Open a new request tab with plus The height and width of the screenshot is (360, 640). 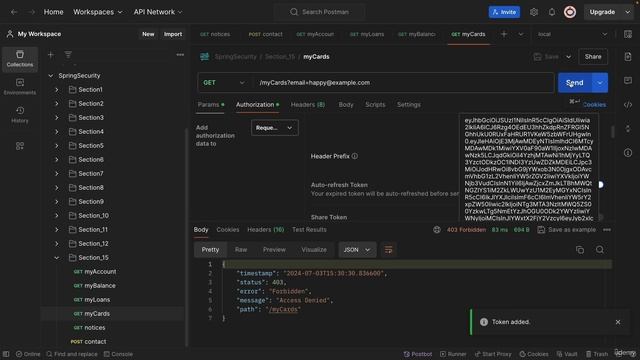pos(504,34)
